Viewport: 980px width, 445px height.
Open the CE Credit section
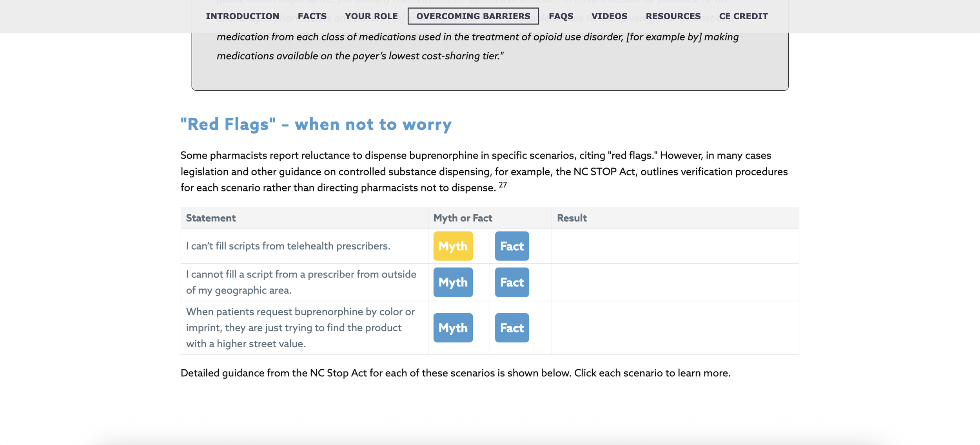pyautogui.click(x=743, y=16)
